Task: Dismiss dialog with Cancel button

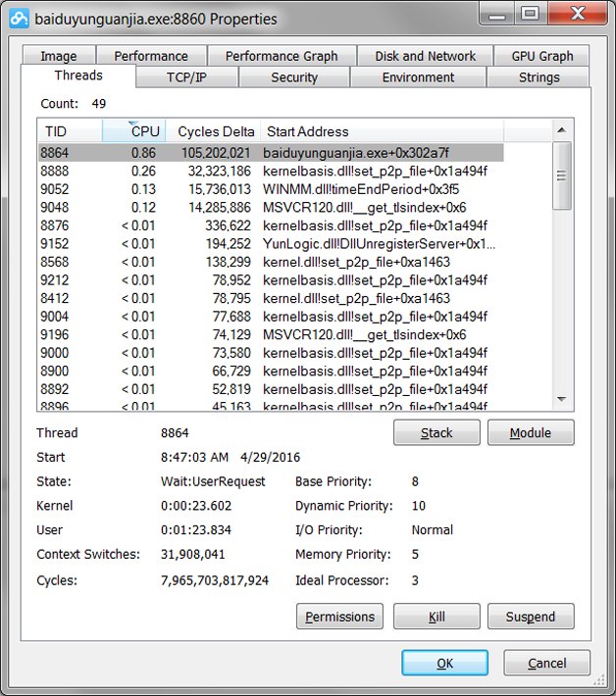Action: pyautogui.click(x=546, y=663)
